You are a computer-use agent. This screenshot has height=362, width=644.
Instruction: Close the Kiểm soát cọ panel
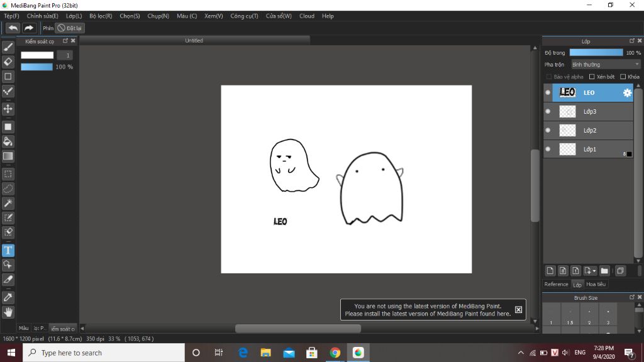[73, 41]
